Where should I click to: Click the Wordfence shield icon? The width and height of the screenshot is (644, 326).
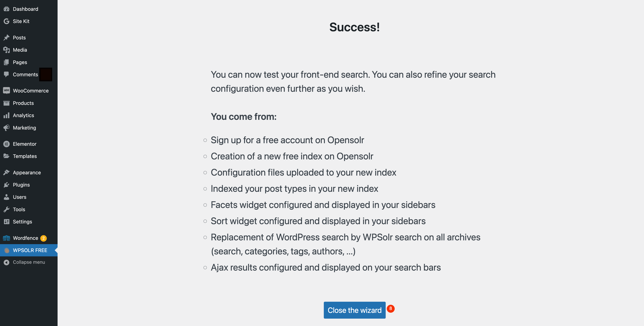6,238
